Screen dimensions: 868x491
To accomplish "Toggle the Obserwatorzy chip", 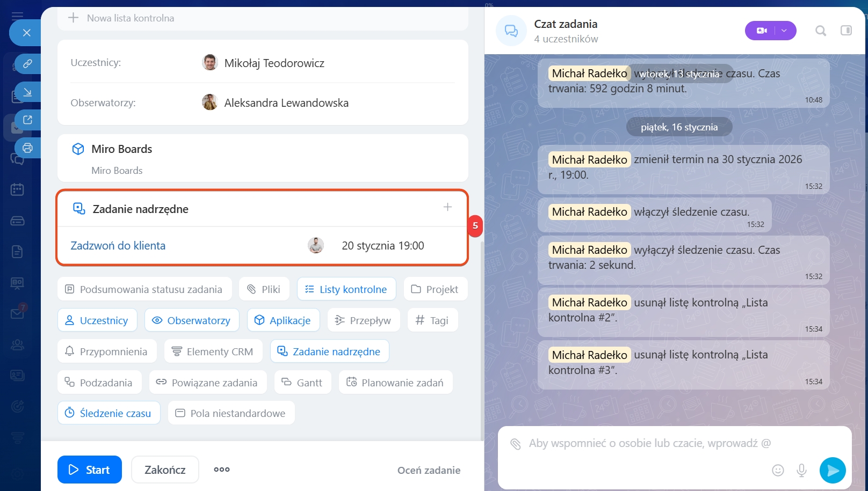I will pos(192,320).
